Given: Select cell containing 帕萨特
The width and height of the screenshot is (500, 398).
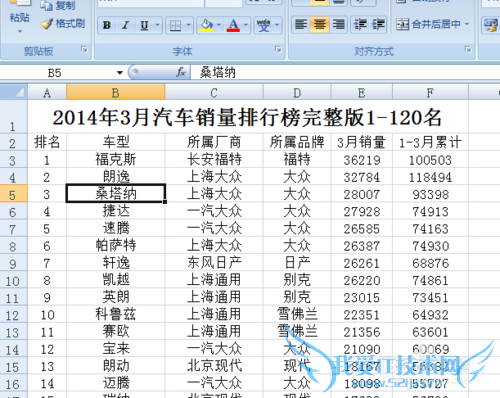Looking at the screenshot, I should coord(116,246).
